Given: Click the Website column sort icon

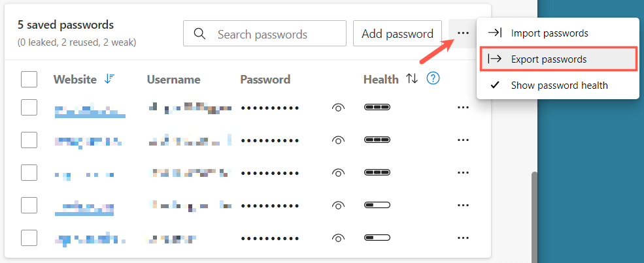Looking at the screenshot, I should (109, 79).
